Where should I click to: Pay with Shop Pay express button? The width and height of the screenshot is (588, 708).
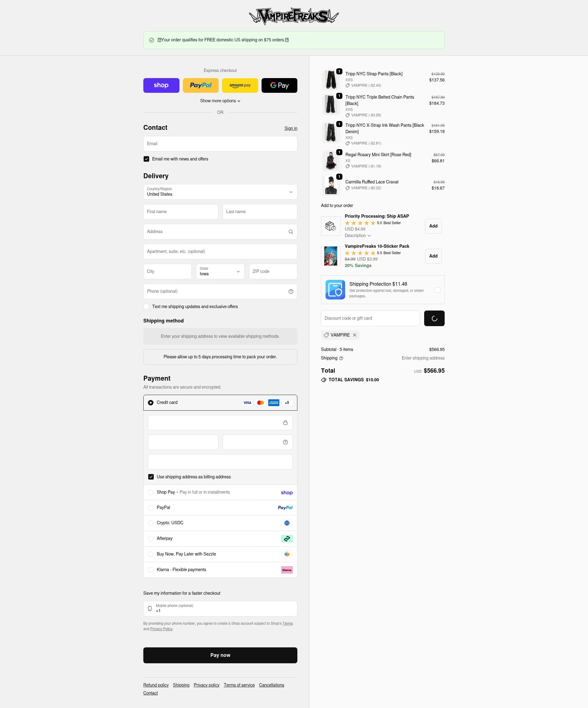161,85
